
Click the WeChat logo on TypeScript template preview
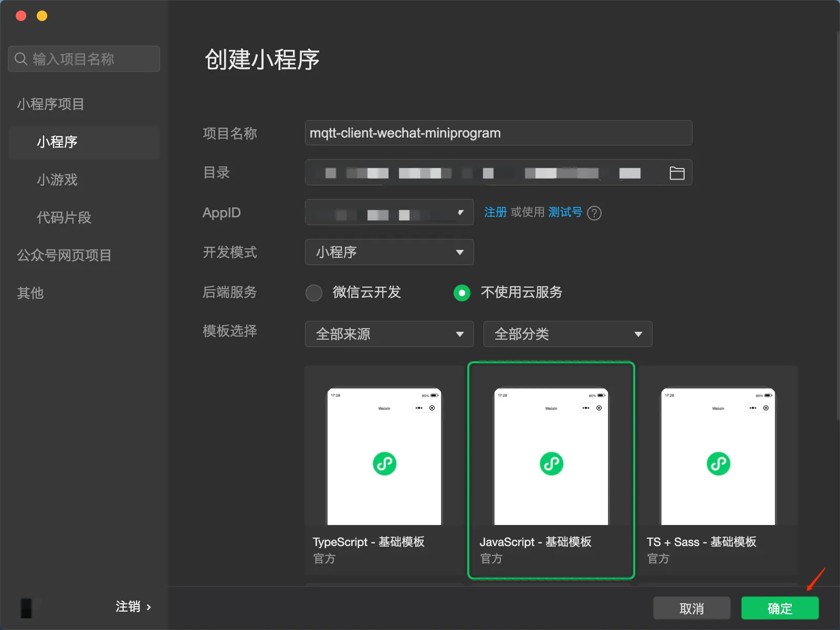tap(384, 464)
